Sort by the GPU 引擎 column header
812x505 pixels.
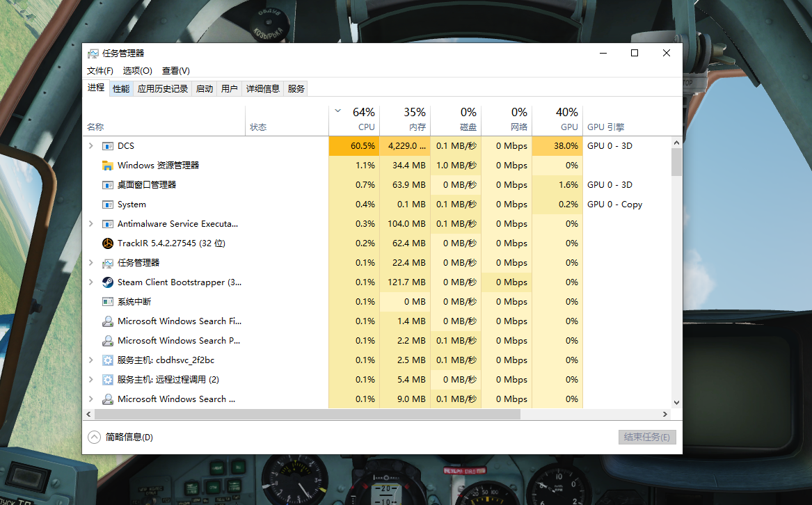pos(627,120)
